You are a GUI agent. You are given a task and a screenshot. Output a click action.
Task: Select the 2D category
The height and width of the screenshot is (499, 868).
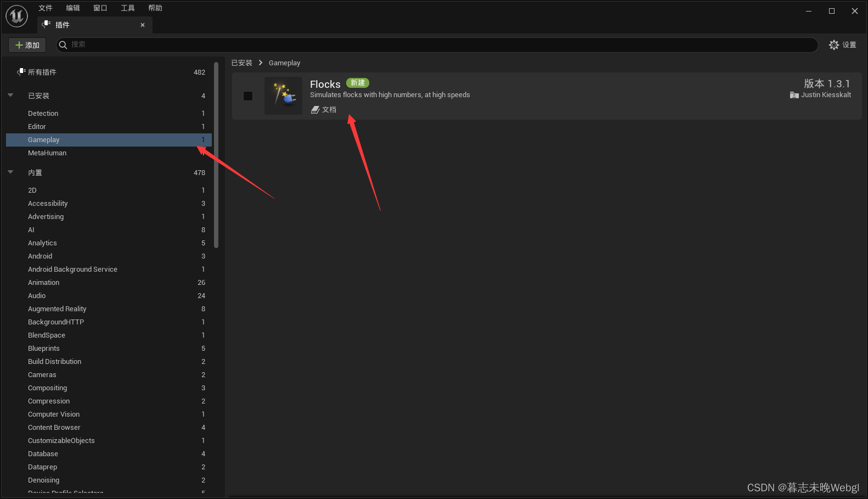(109, 190)
